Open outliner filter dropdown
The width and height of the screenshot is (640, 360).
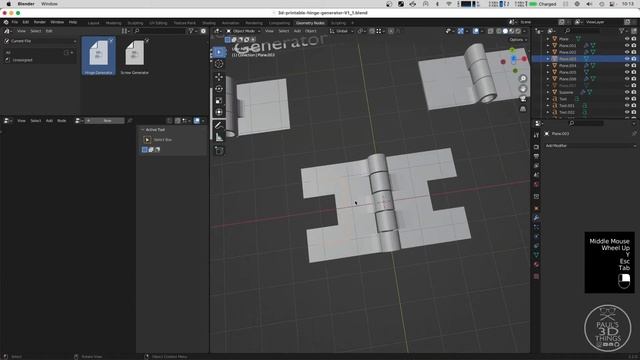pos(623,31)
